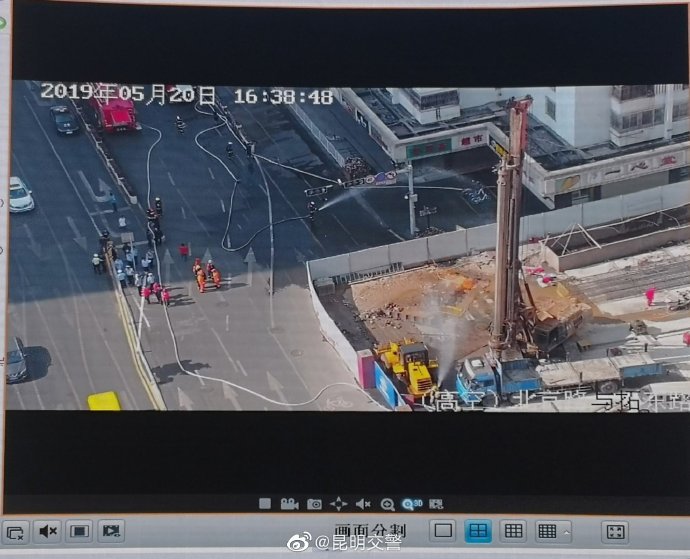Click the stream info icon right of 3D zoom
Viewport: 690px width, 559px height.
pyautogui.click(x=436, y=504)
